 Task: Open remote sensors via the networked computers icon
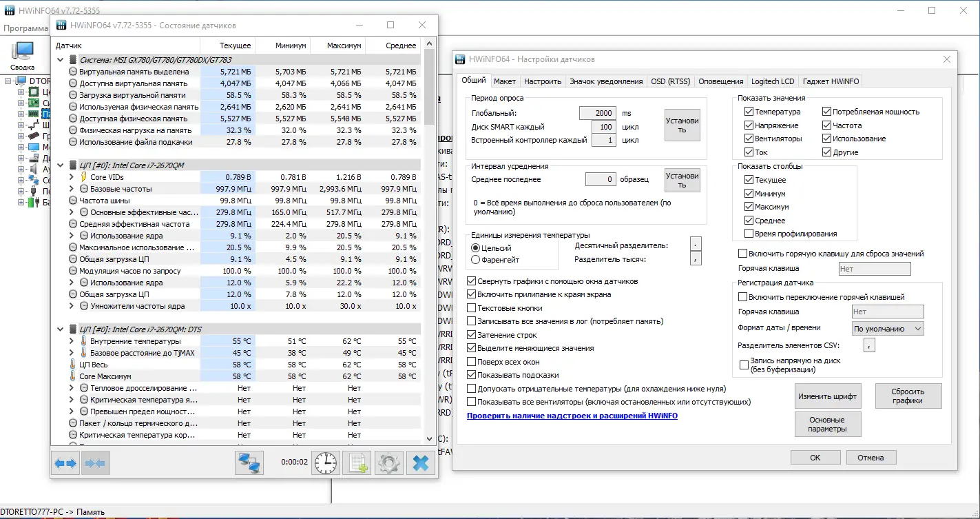[249, 463]
